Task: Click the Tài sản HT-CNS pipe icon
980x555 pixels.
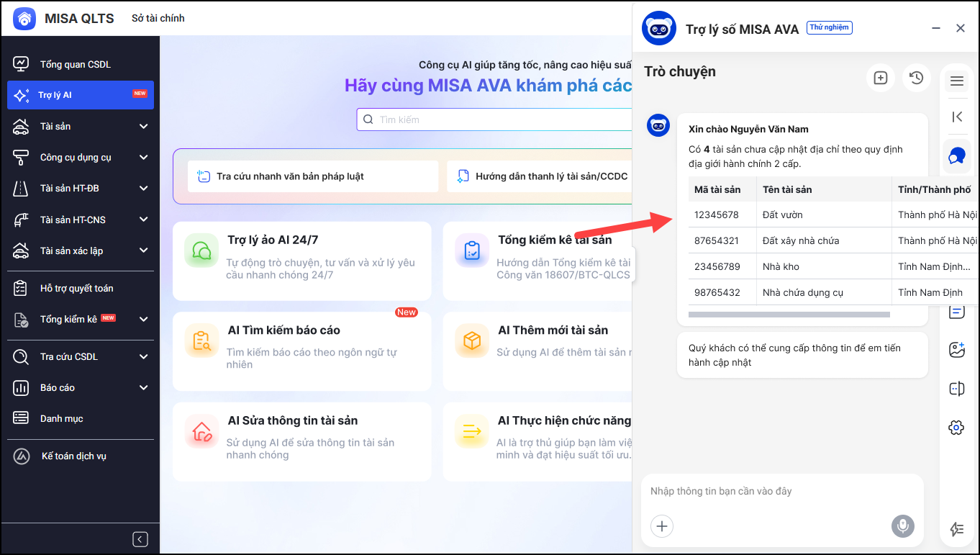Action: click(x=21, y=220)
